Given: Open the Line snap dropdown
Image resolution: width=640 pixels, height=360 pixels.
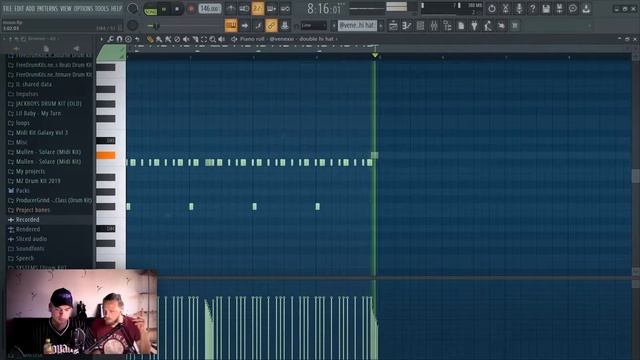Looking at the screenshot, I should 313,26.
